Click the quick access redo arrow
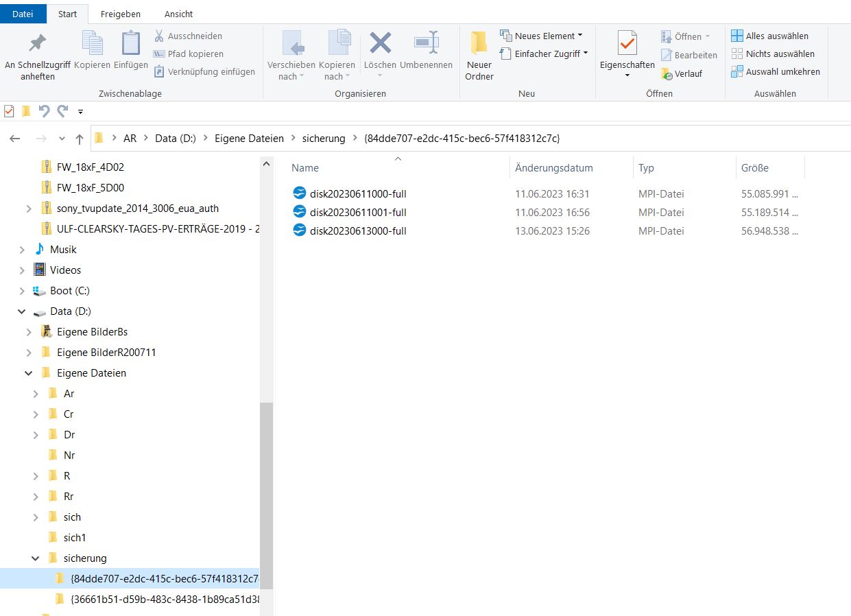 (x=63, y=111)
